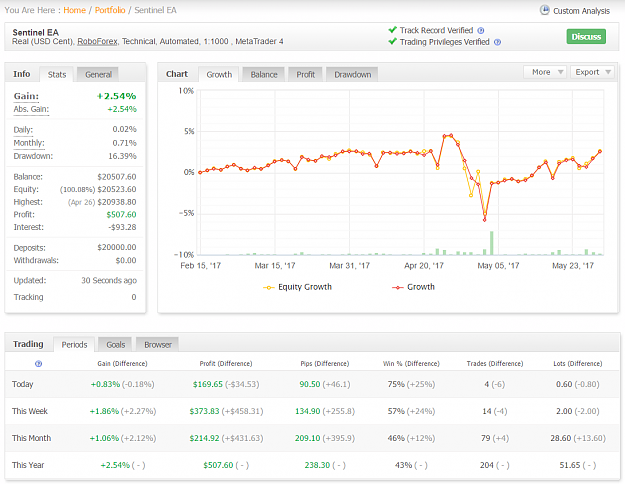
Task: Click This Year's lots value 51.65
Action: pyautogui.click(x=570, y=465)
